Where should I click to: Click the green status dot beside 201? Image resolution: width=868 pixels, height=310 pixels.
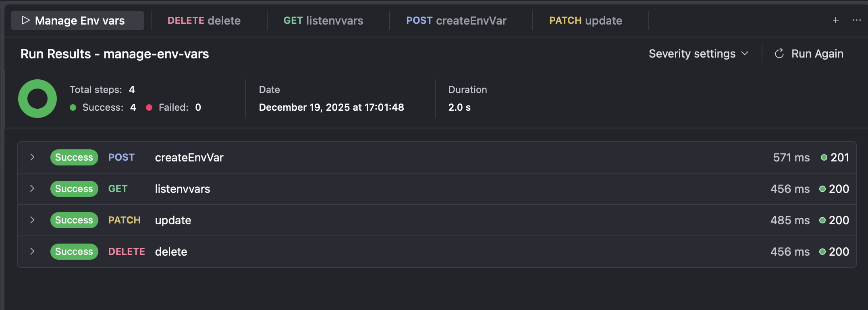pyautogui.click(x=824, y=157)
